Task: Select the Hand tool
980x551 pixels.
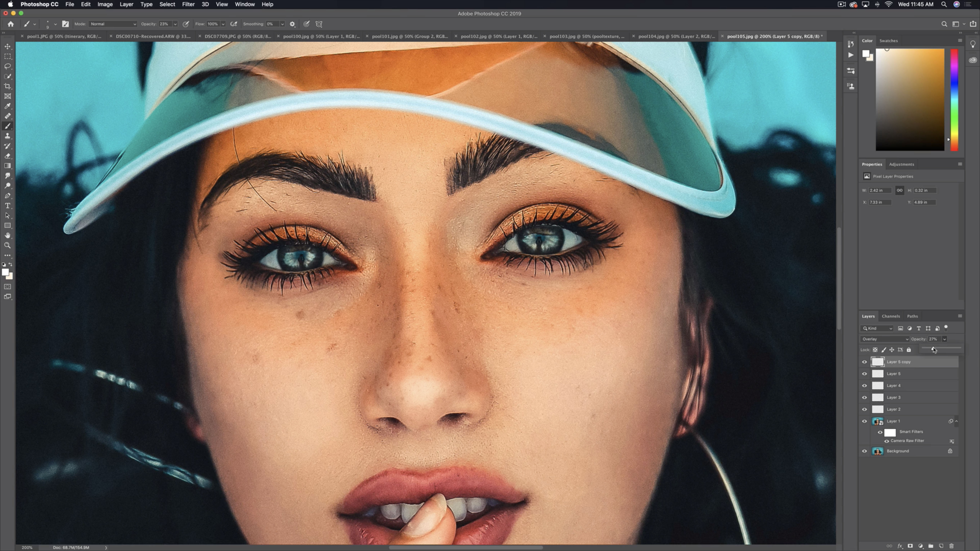Action: [8, 236]
